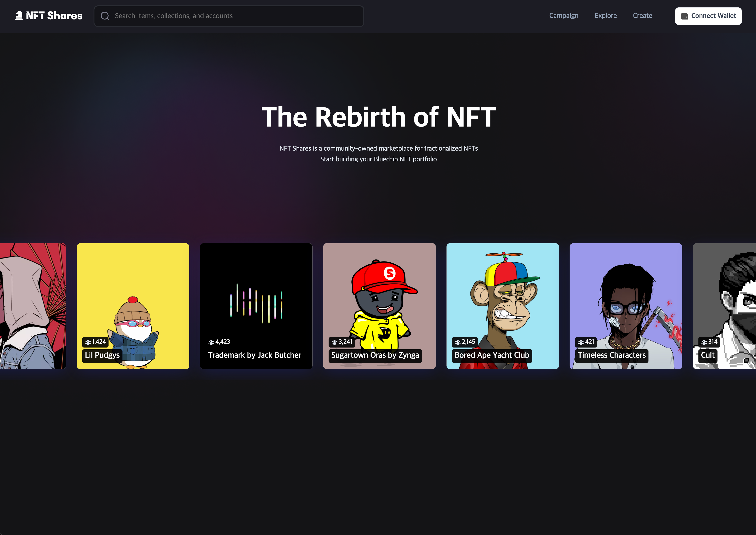756x535 pixels.
Task: Click the wallet icon inside Connect Wallet
Action: (685, 16)
